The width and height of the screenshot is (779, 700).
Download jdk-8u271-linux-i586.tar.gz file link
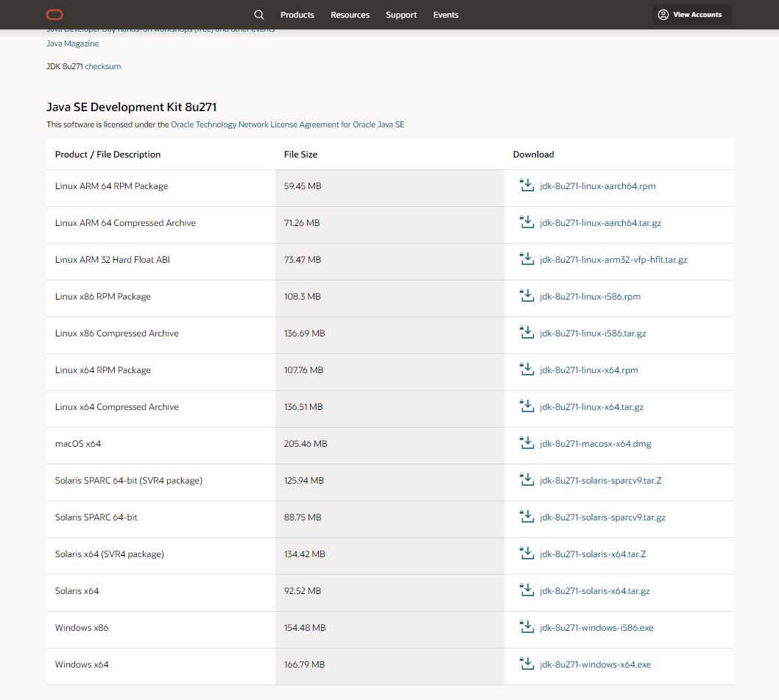point(593,333)
